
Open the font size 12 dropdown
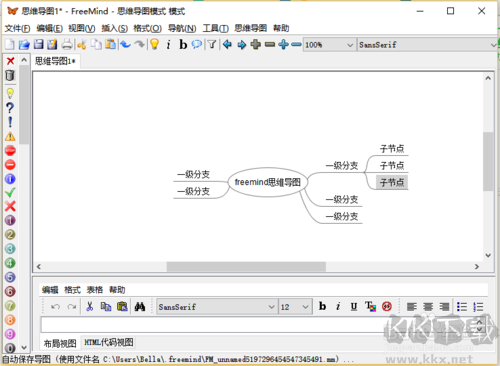click(x=295, y=307)
